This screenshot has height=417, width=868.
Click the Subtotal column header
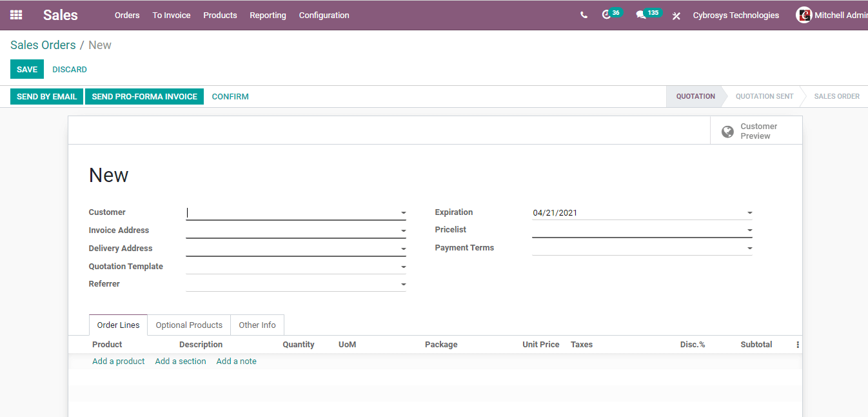[x=756, y=345]
